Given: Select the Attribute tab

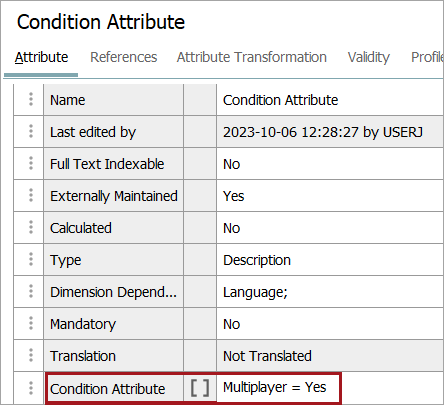Looking at the screenshot, I should click(41, 57).
